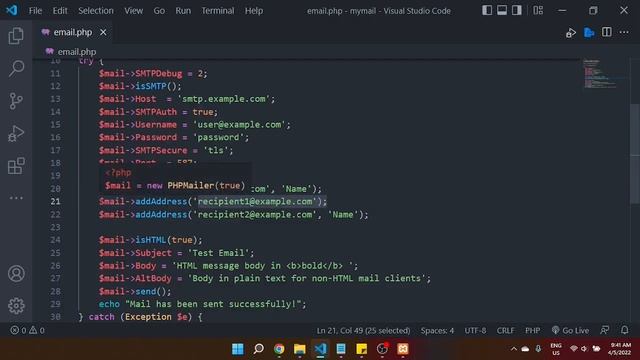The image size is (640, 360).
Task: Click 'recipient2@example.com' on line 22
Action: point(255,214)
